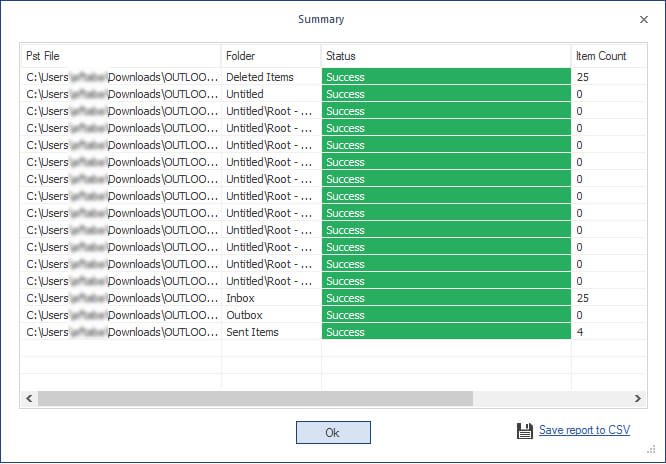
Task: Click the Ok button
Action: pos(333,433)
